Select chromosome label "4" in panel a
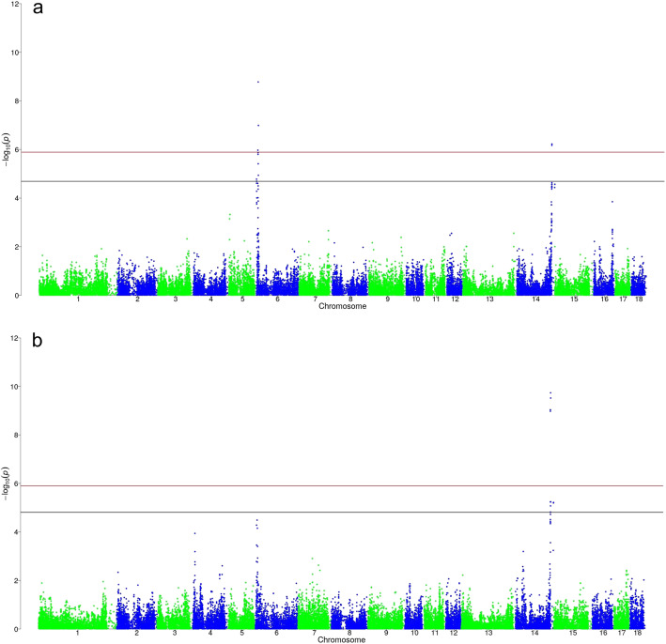Viewport: 666px width, 644px height. click(x=211, y=299)
